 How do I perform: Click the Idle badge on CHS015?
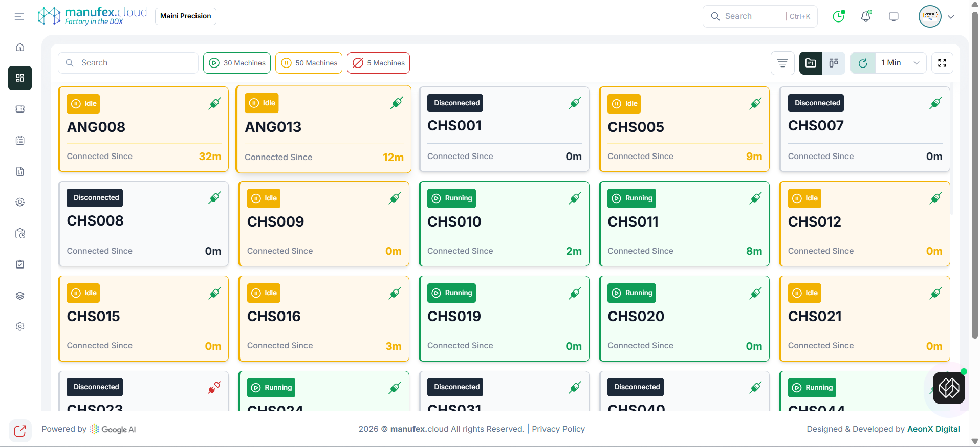tap(83, 293)
